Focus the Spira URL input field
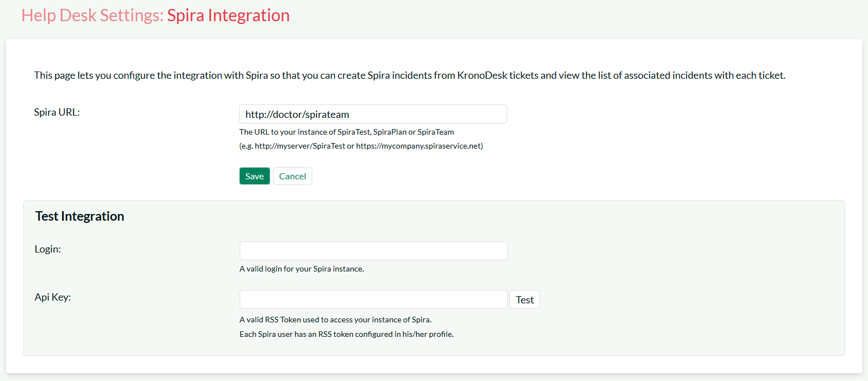 pos(373,114)
